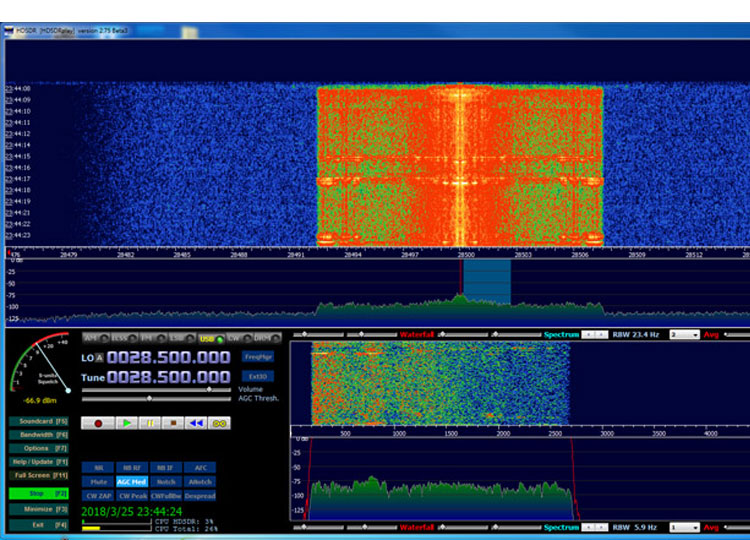Click the 28494 mark on RF frequency scale
The image size is (750, 540).
click(353, 255)
